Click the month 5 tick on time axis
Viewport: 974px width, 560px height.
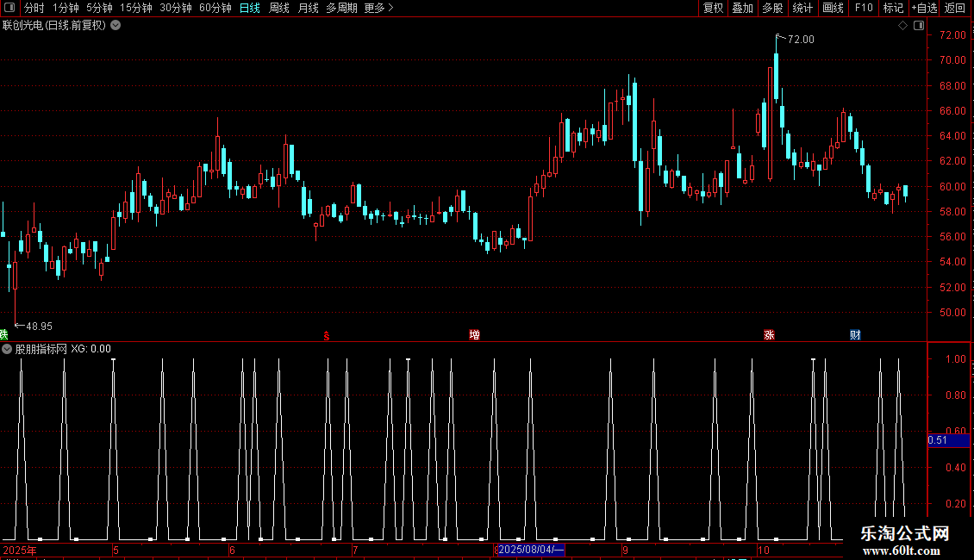[x=116, y=550]
